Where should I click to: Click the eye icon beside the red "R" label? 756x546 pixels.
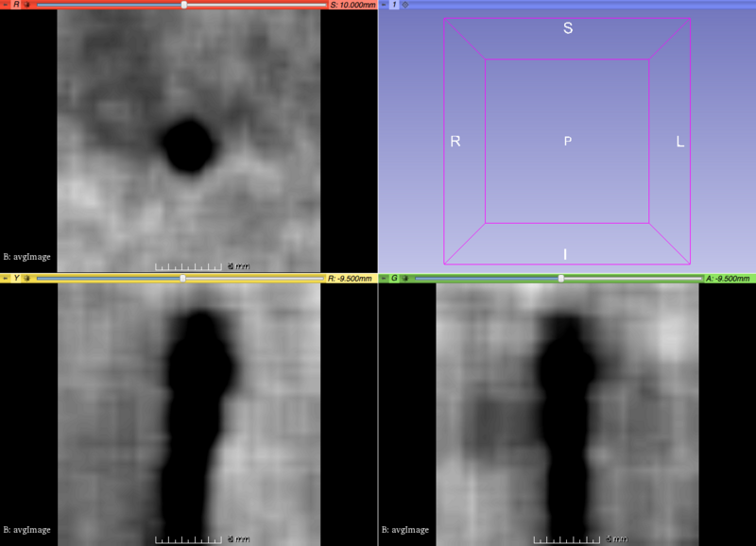pos(27,6)
